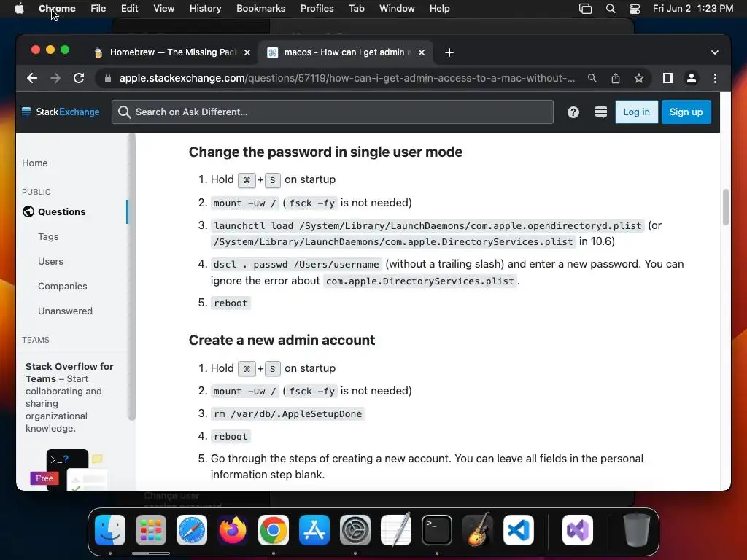Click the left sidebar scrollbar
Viewport: 747px width, 560px height.
coord(131,277)
